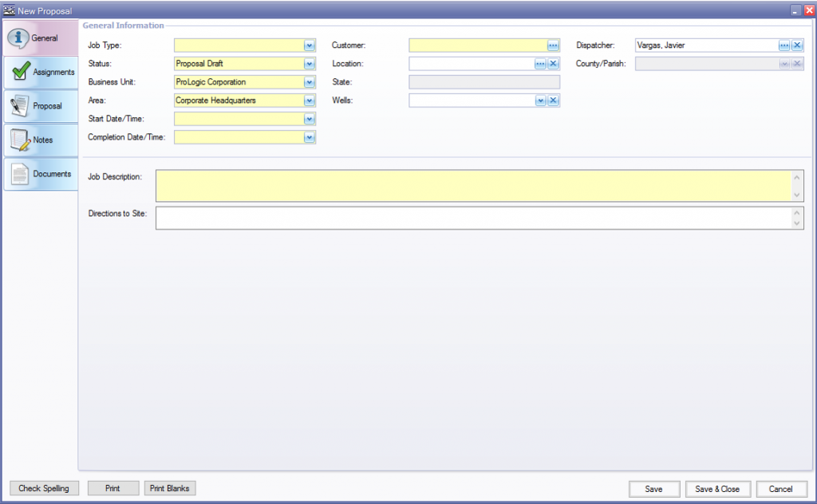This screenshot has width=817, height=504.
Task: Click the Print Blanks button
Action: [x=169, y=488]
